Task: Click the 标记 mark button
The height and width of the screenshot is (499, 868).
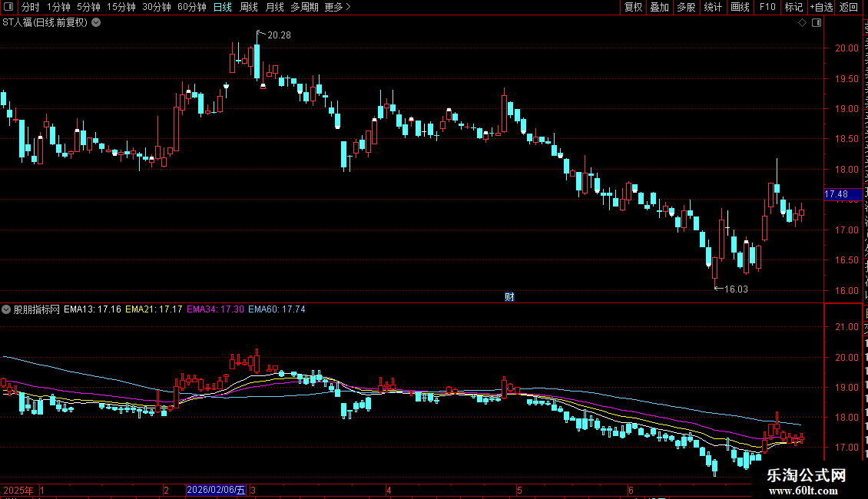Action: pyautogui.click(x=793, y=7)
